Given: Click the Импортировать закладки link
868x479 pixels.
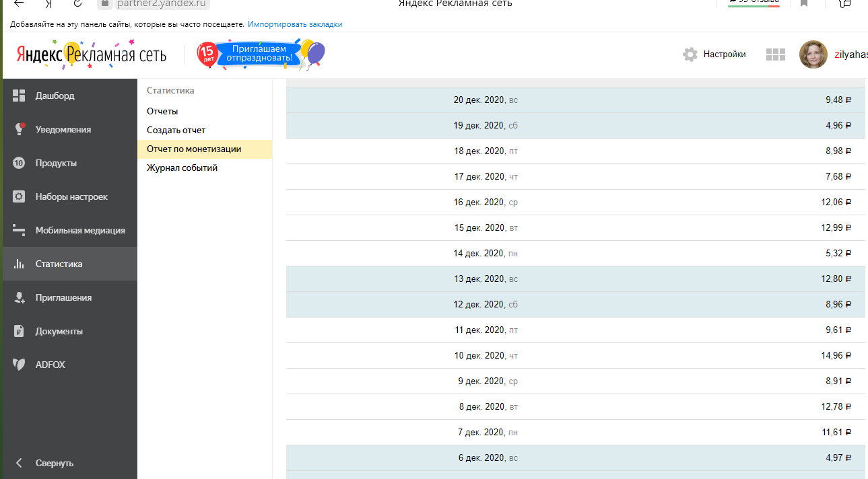Looking at the screenshot, I should click(x=295, y=24).
